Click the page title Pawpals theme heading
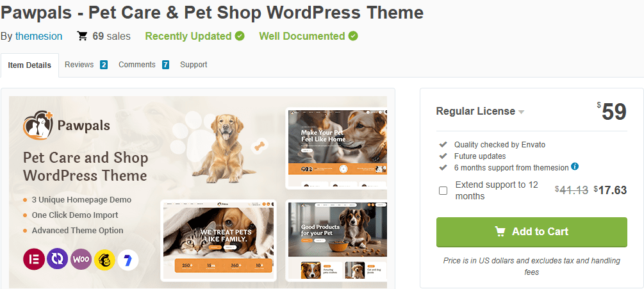Screen dimensions: 644x289 pyautogui.click(x=212, y=13)
